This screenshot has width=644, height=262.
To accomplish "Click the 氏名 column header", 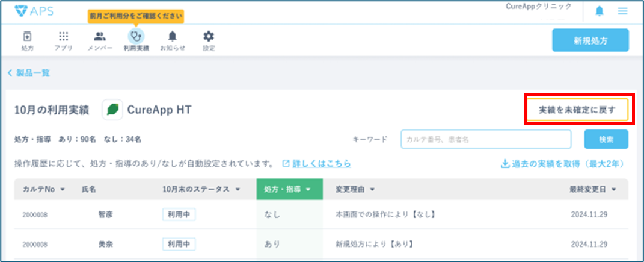I will tap(89, 189).
